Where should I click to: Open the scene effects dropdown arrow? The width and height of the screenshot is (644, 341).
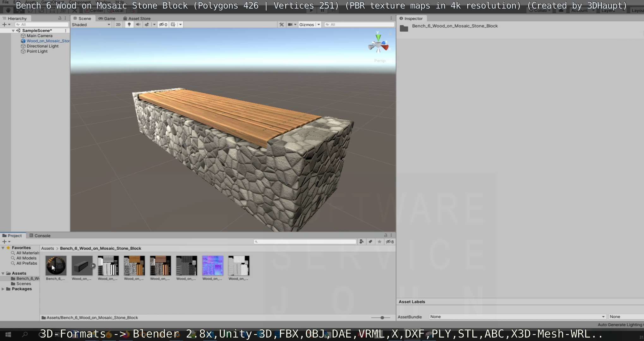coord(154,25)
